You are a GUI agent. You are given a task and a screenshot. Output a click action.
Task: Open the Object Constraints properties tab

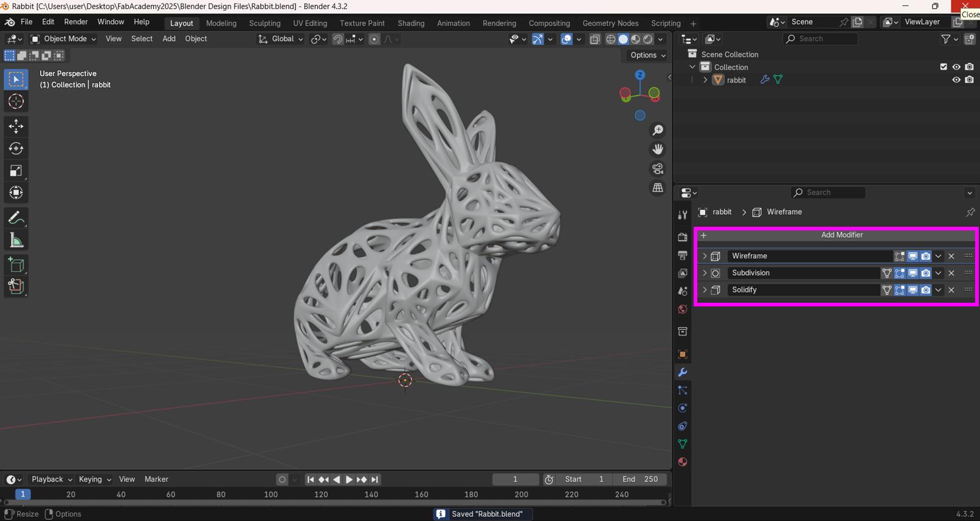683,426
